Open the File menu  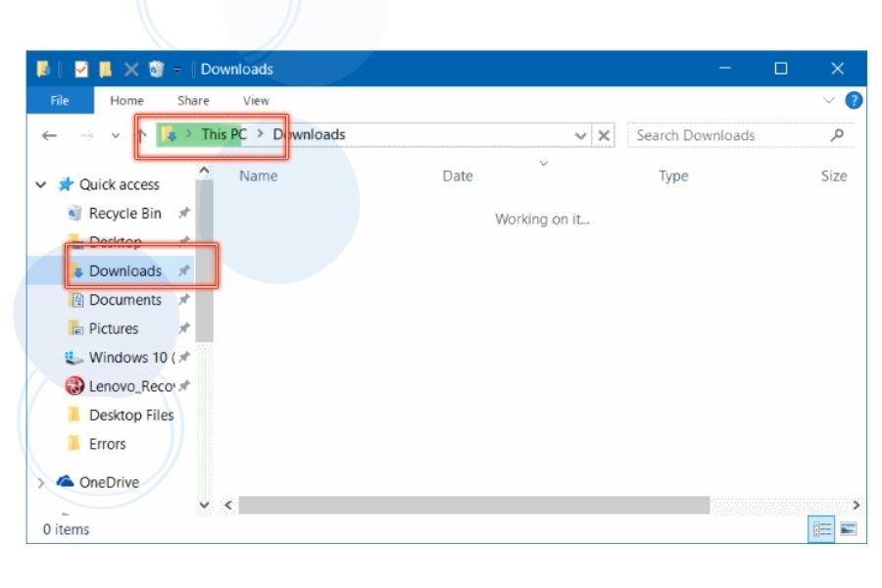pos(59,100)
